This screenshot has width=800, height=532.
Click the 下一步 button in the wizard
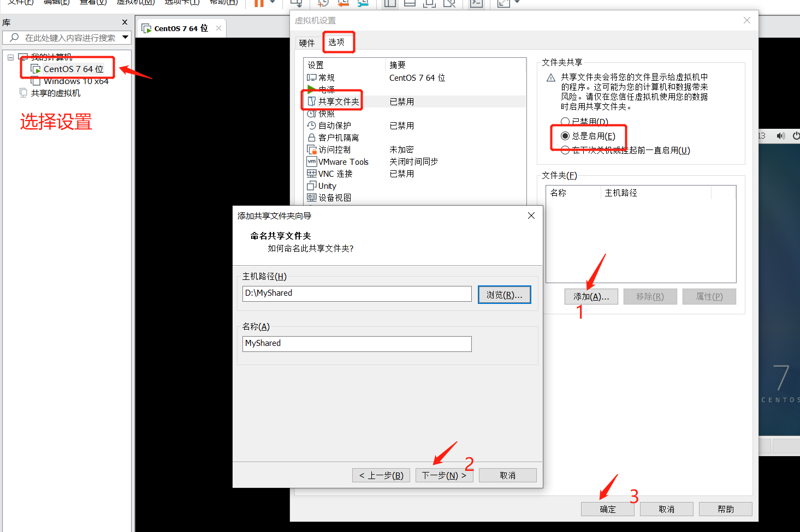pyautogui.click(x=444, y=475)
